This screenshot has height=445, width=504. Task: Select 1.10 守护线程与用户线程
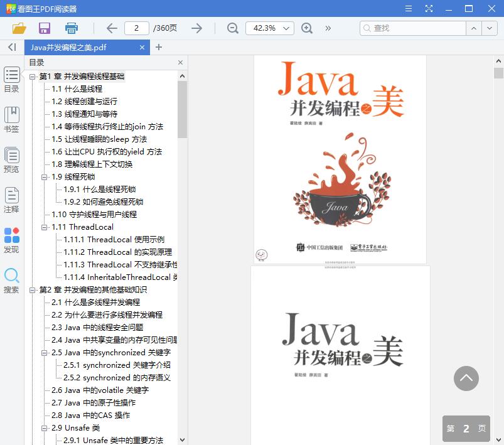coord(94,214)
